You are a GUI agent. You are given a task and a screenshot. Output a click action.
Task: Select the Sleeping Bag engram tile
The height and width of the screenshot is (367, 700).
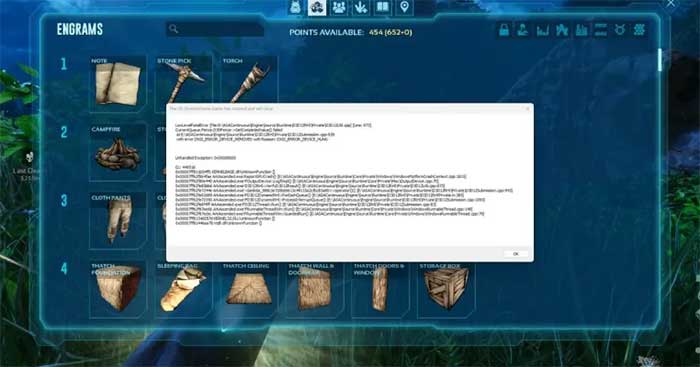(183, 289)
